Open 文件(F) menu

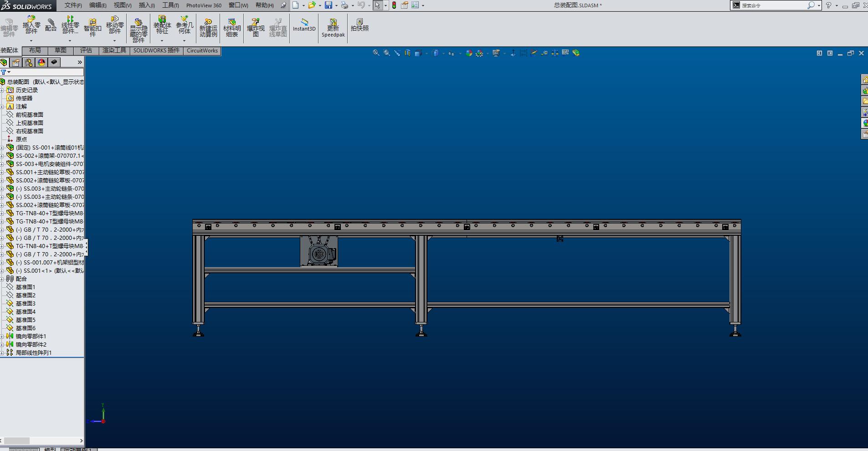click(73, 5)
